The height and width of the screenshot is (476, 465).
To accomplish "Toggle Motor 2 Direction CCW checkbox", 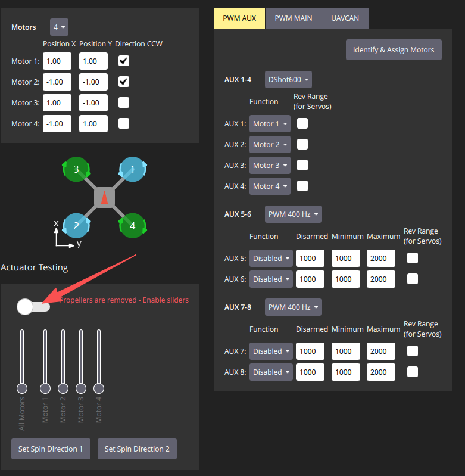I will (x=124, y=82).
